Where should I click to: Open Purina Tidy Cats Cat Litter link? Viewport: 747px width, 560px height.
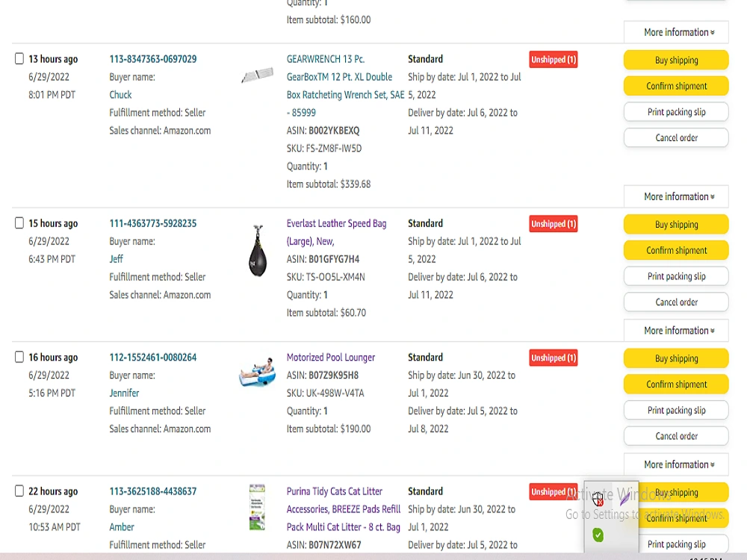(344, 509)
